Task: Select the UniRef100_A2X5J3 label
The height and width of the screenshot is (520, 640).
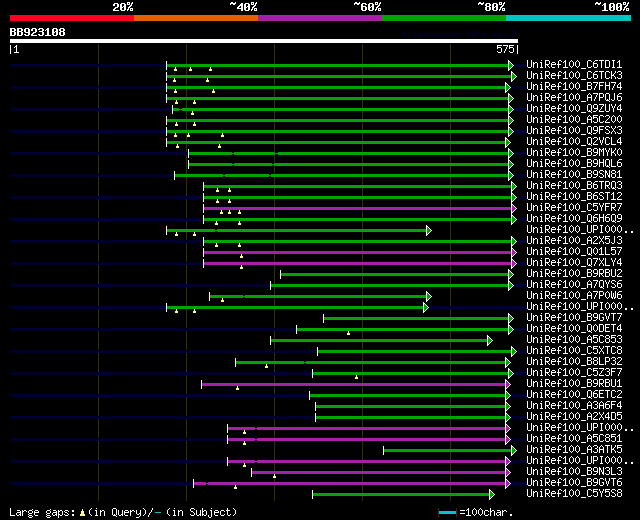Action: coord(574,241)
